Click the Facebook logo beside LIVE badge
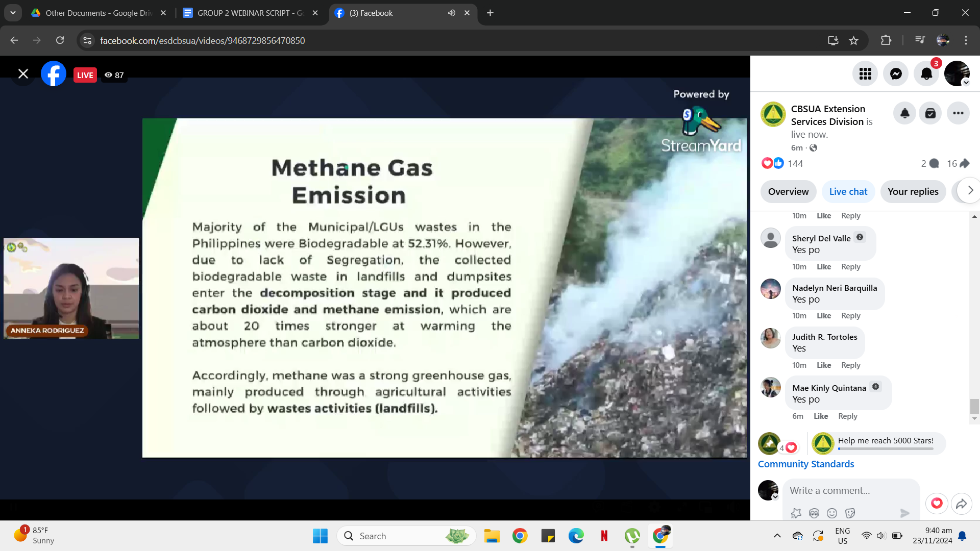The image size is (980, 551). (x=54, y=74)
